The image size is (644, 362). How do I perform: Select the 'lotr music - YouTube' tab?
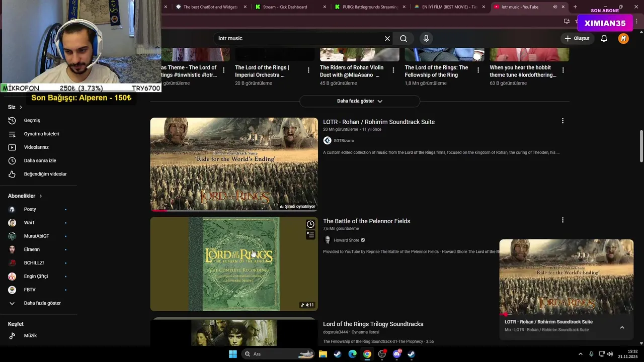coord(520,7)
